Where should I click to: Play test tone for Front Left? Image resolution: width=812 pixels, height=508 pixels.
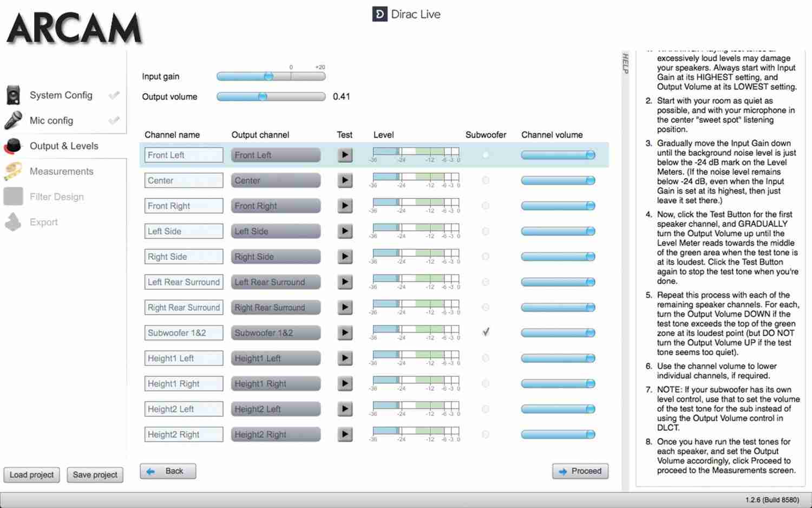345,155
